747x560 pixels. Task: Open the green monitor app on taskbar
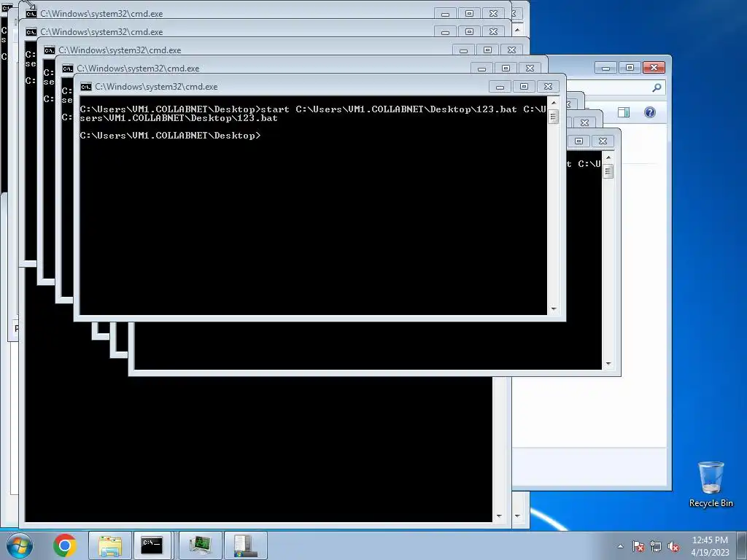(x=200, y=545)
